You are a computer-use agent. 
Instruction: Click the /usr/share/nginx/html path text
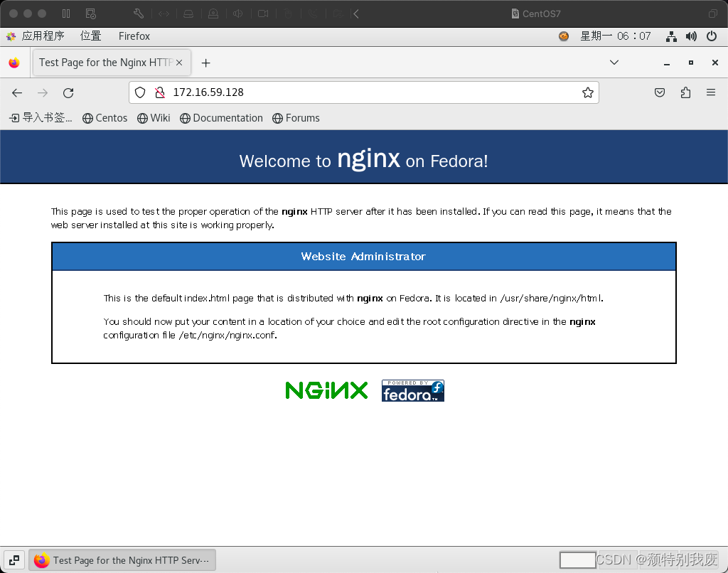(x=552, y=298)
